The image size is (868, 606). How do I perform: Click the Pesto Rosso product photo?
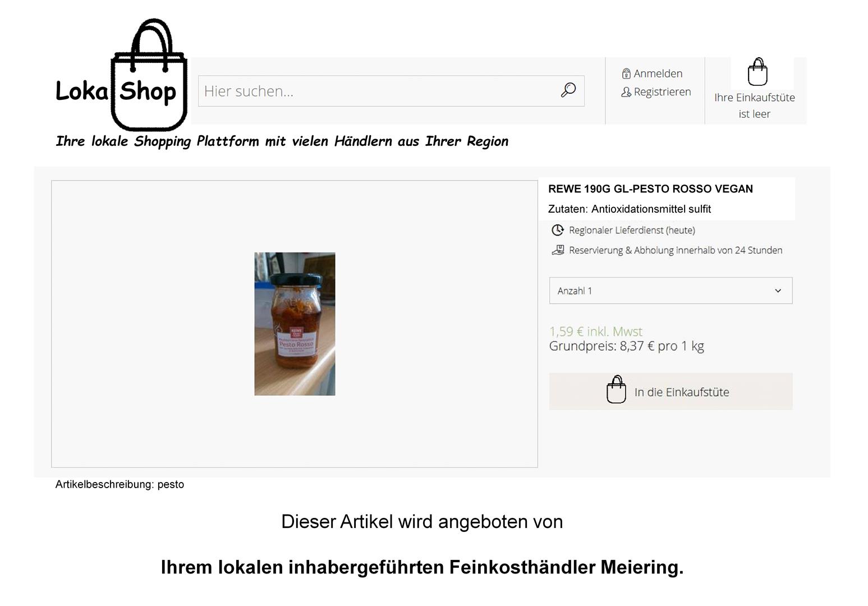[295, 324]
